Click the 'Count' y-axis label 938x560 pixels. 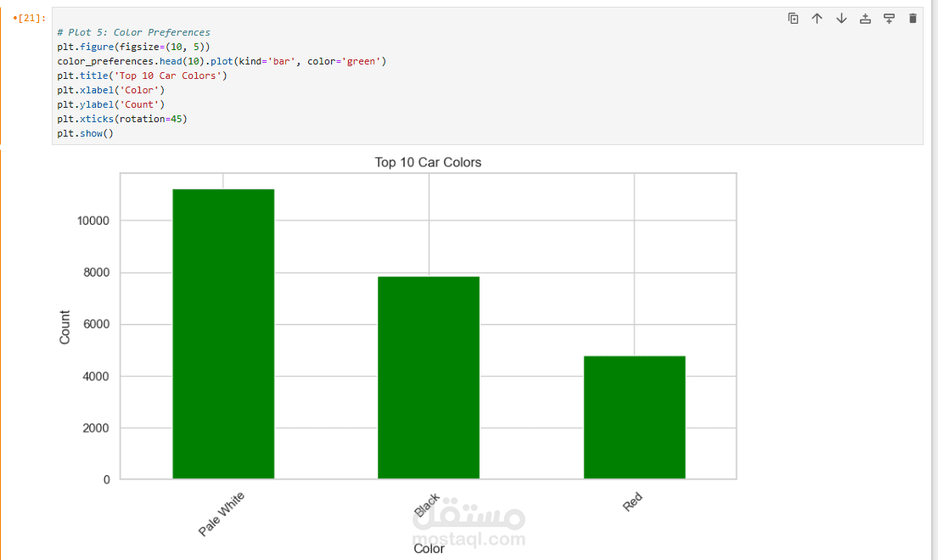(65, 327)
